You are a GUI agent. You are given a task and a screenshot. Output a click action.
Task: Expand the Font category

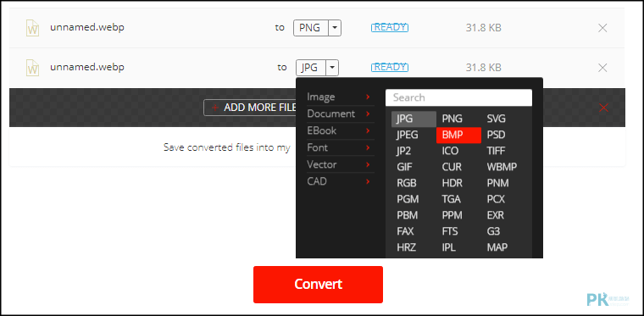point(340,147)
